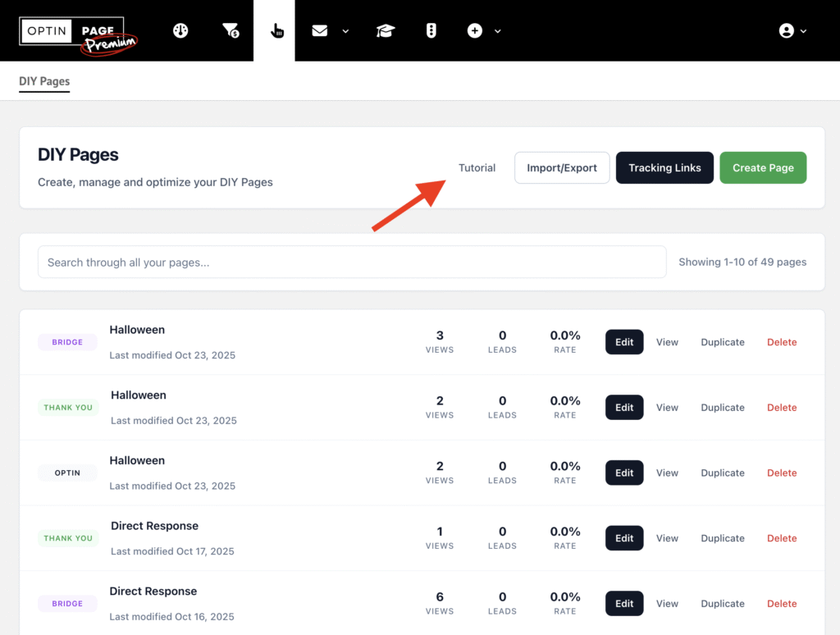
Task: Select the sales funnel icon
Action: click(x=231, y=30)
